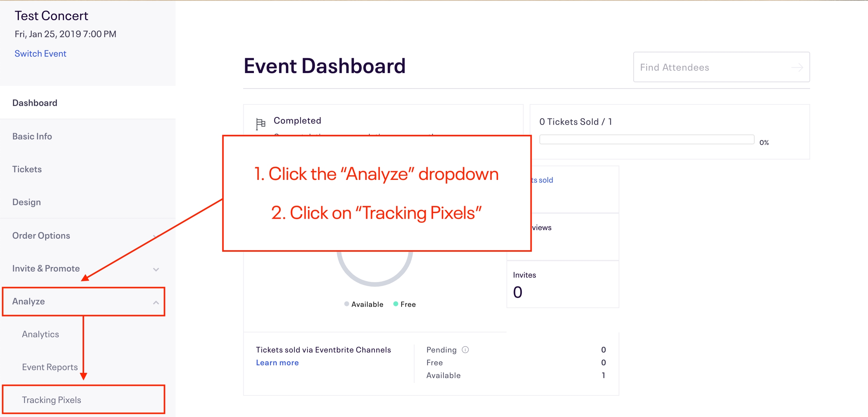Click the Learn more link

pyautogui.click(x=277, y=362)
